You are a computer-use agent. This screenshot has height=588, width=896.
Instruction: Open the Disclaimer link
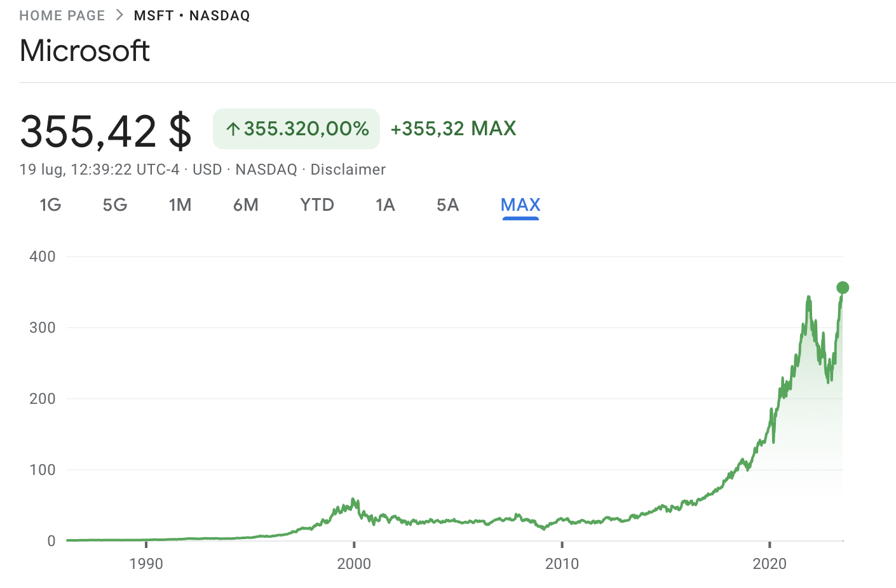pos(348,170)
